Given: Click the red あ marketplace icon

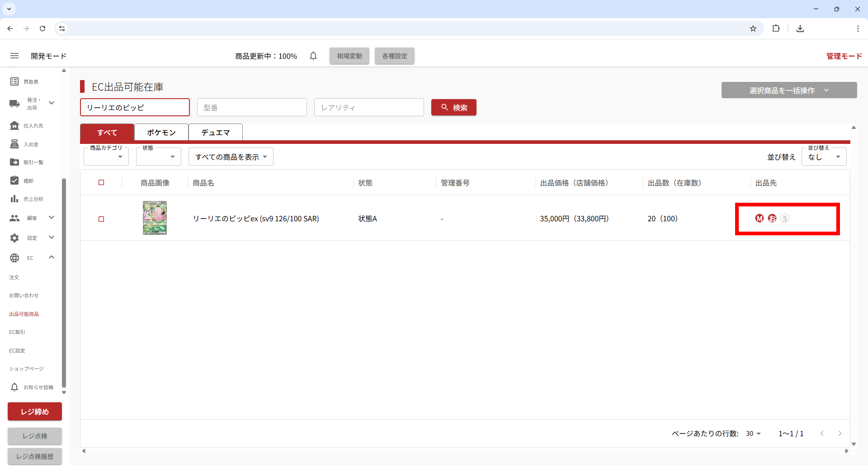Looking at the screenshot, I should pos(772,219).
